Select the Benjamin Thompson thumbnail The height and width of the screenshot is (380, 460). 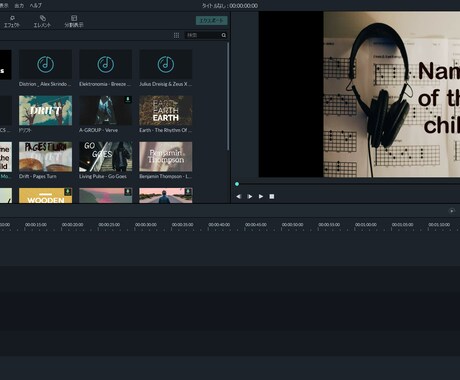click(x=166, y=157)
